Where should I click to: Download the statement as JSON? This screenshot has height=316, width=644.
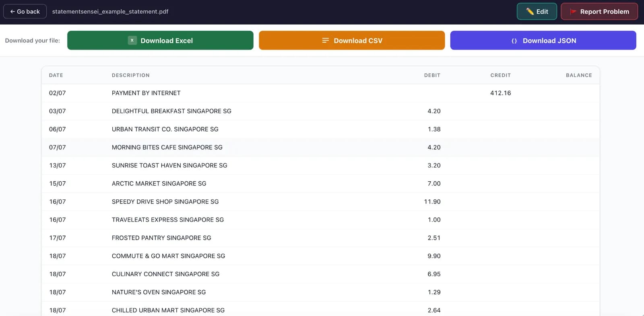pos(543,40)
